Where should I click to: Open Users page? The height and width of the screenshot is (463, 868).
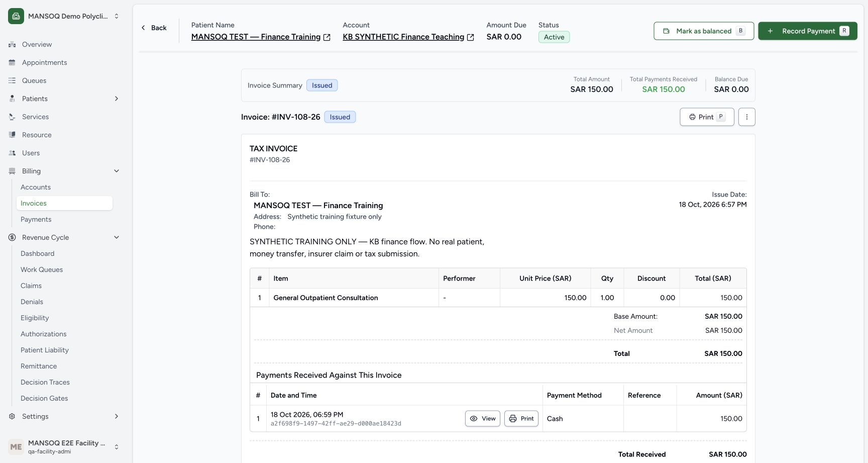31,153
